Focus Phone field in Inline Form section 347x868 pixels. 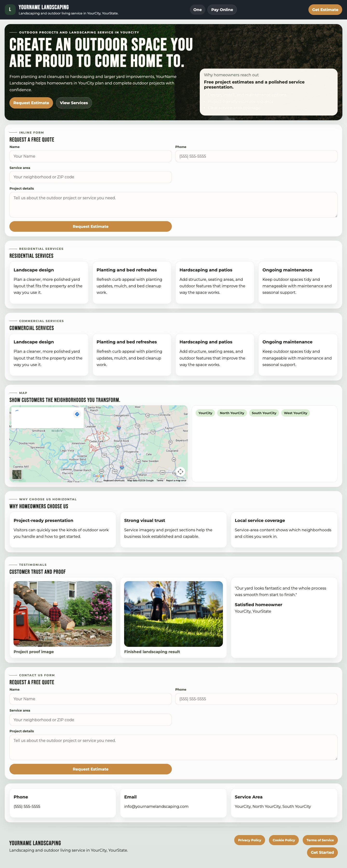coord(256,156)
